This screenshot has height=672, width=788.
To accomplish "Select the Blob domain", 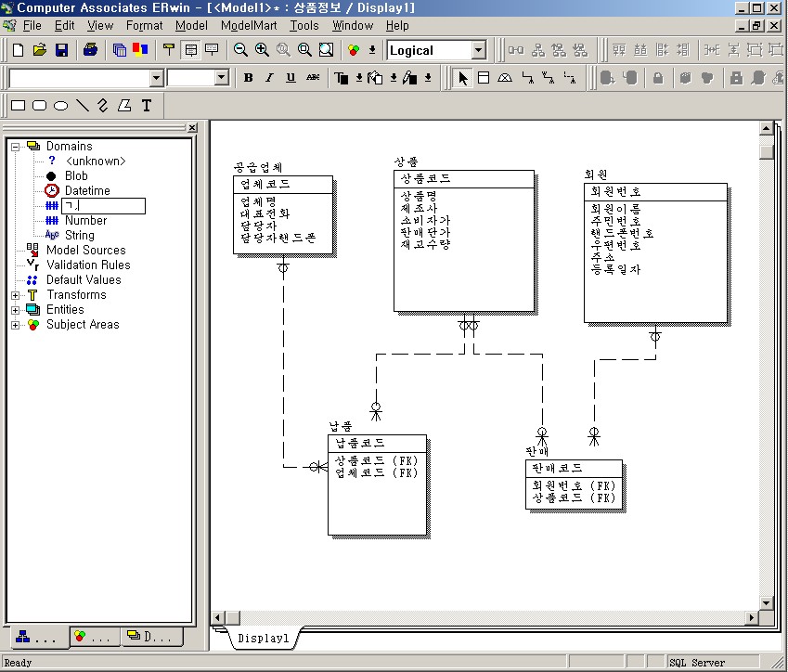I will [76, 176].
